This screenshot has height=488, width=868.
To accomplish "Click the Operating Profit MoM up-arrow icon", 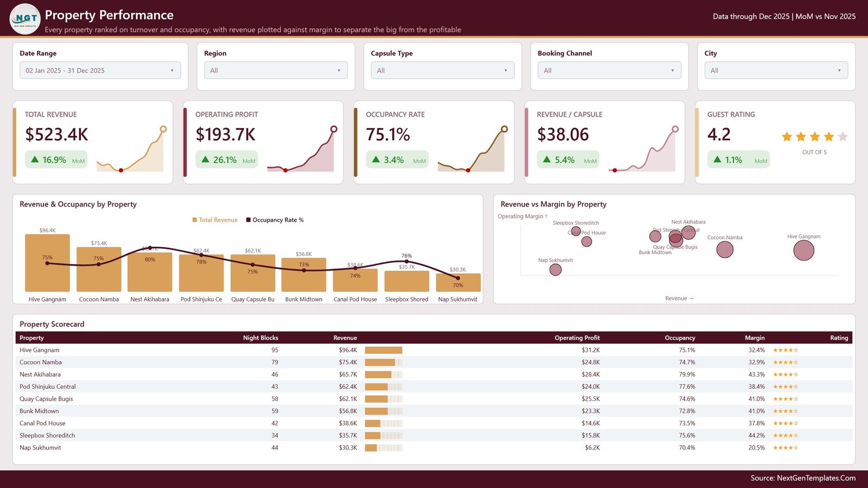I will [205, 159].
